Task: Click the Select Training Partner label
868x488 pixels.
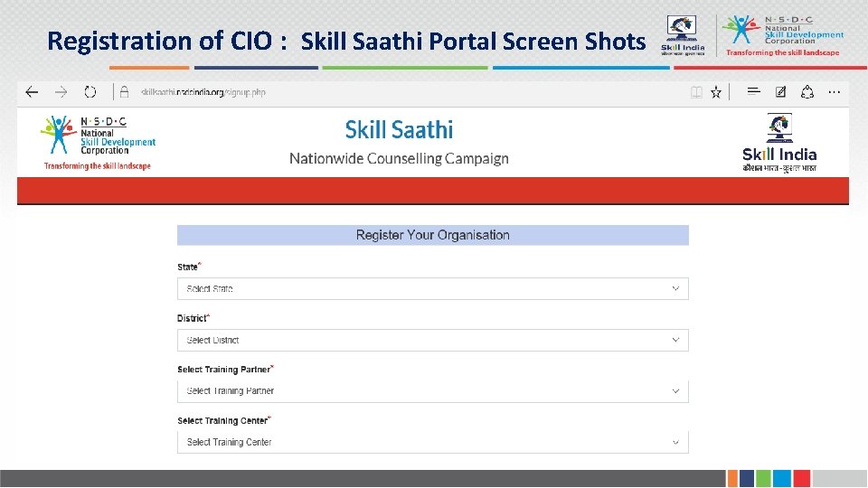Action: 223,370
